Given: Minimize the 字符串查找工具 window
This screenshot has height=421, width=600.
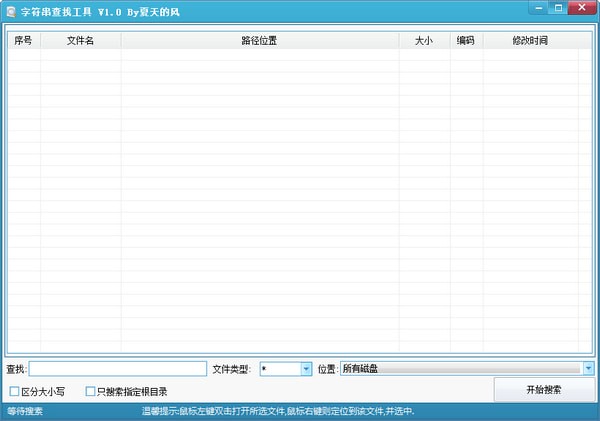Looking at the screenshot, I should (x=540, y=8).
